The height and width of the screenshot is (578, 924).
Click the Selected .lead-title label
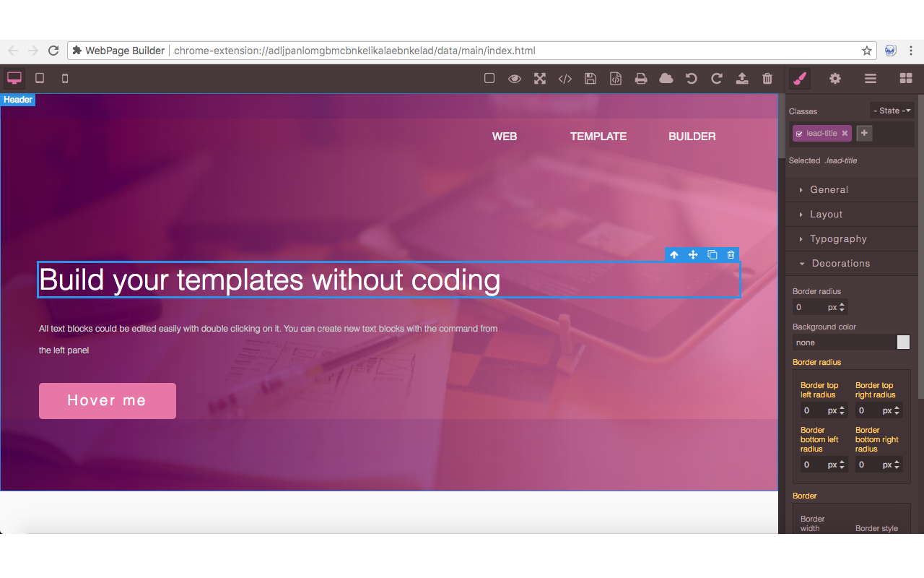[x=823, y=160]
